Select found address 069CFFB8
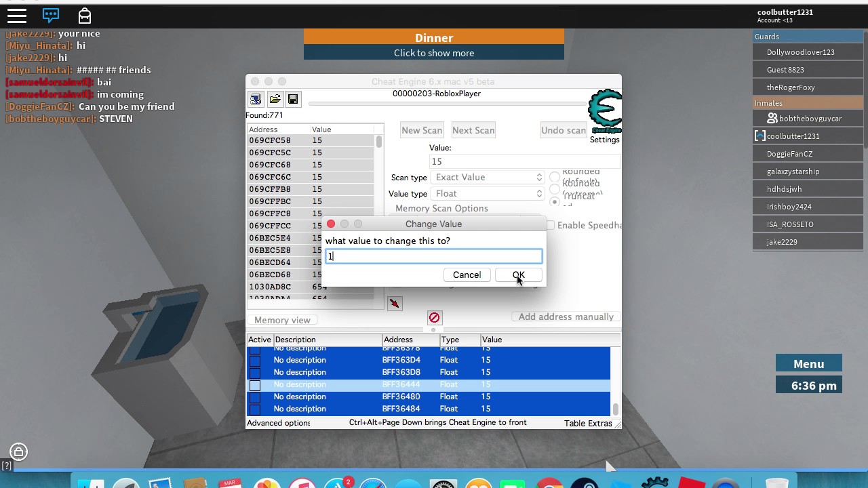Viewport: 868px width, 488px height. click(311, 189)
